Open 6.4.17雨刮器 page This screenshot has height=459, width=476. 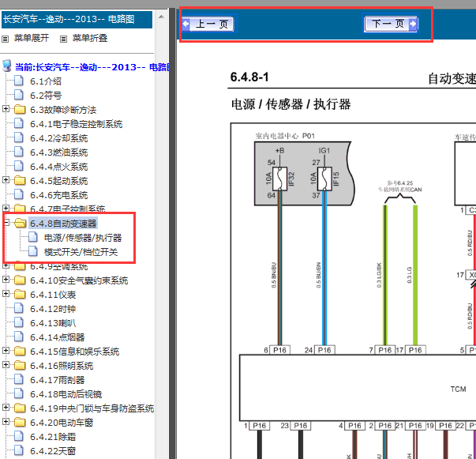(58, 380)
